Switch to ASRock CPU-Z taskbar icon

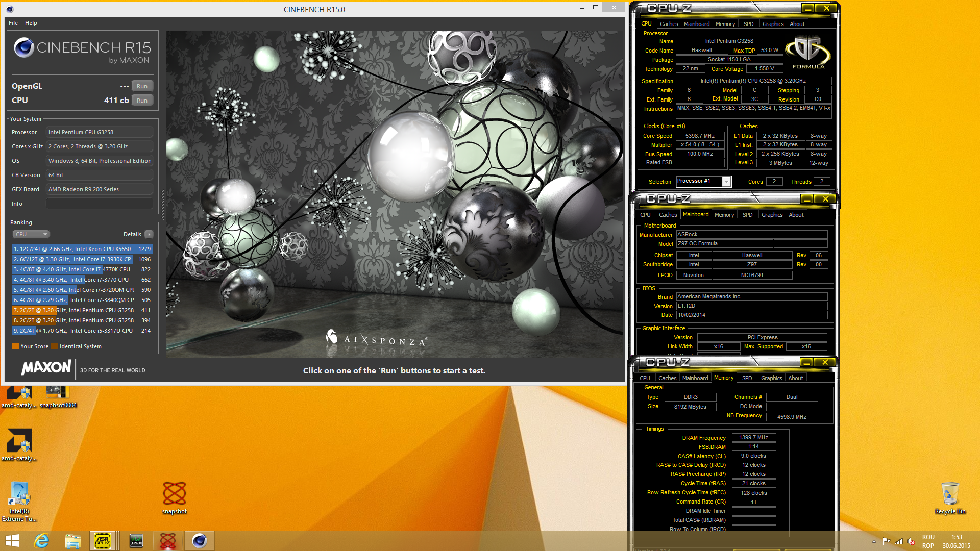[x=103, y=541]
